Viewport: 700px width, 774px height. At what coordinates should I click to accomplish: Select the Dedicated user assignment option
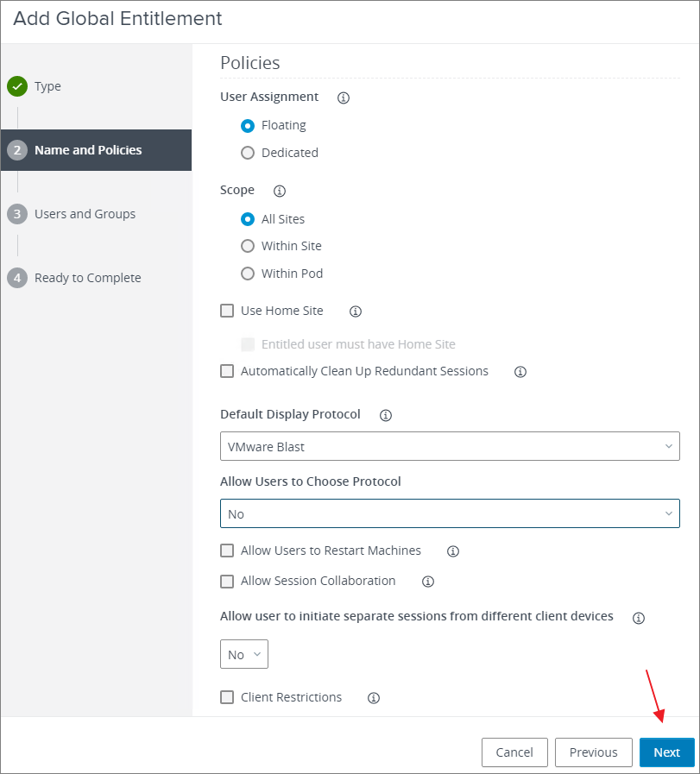248,153
